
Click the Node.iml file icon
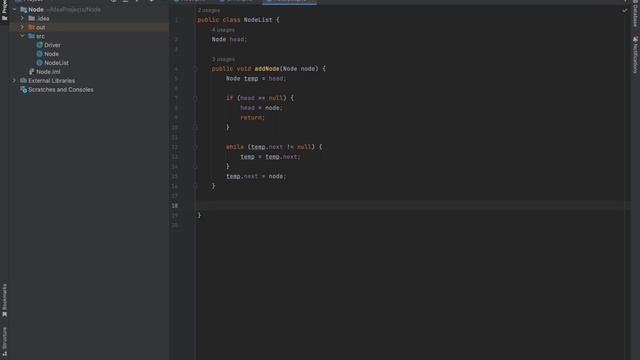pos(32,71)
